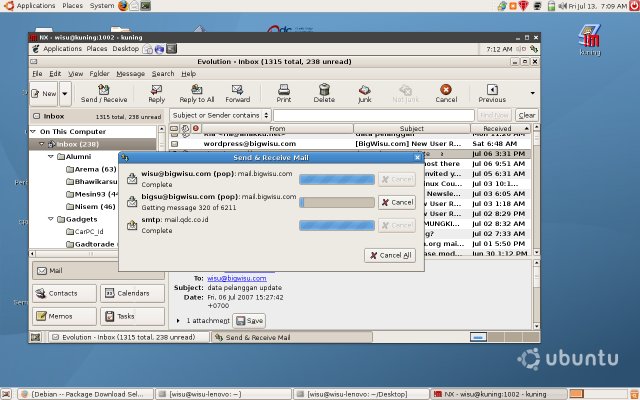Open the Search menu
640x400 pixels.
pyautogui.click(x=163, y=74)
